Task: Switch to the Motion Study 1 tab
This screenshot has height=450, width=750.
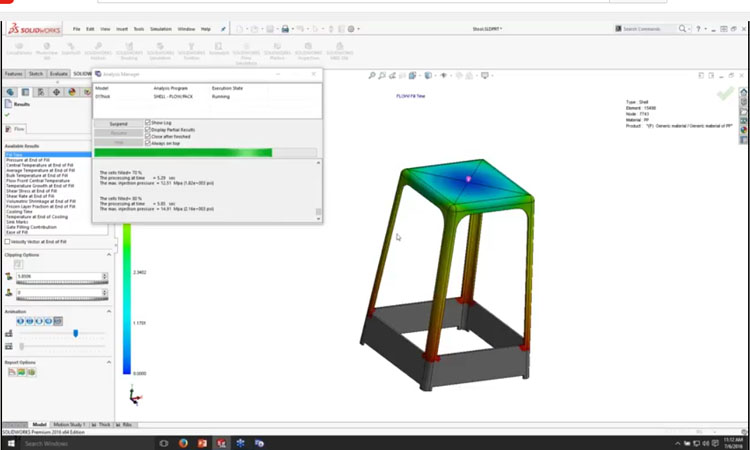Action: 69,424
